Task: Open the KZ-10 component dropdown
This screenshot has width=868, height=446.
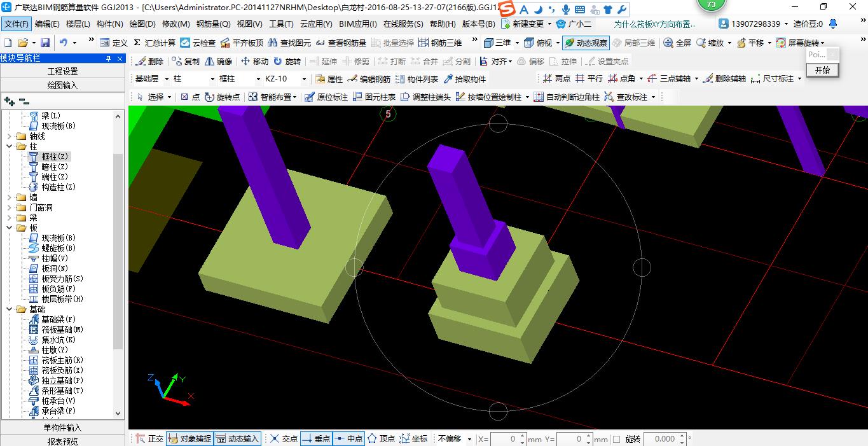Action: 304,79
